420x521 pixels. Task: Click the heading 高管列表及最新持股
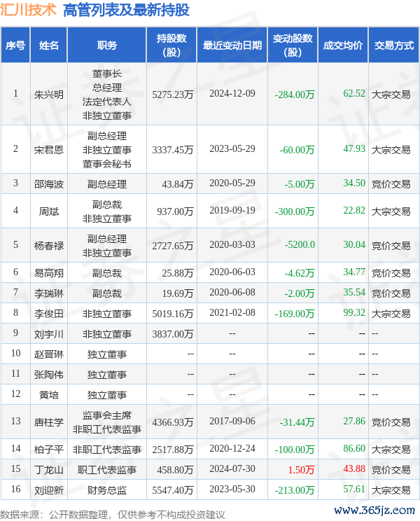point(126,10)
